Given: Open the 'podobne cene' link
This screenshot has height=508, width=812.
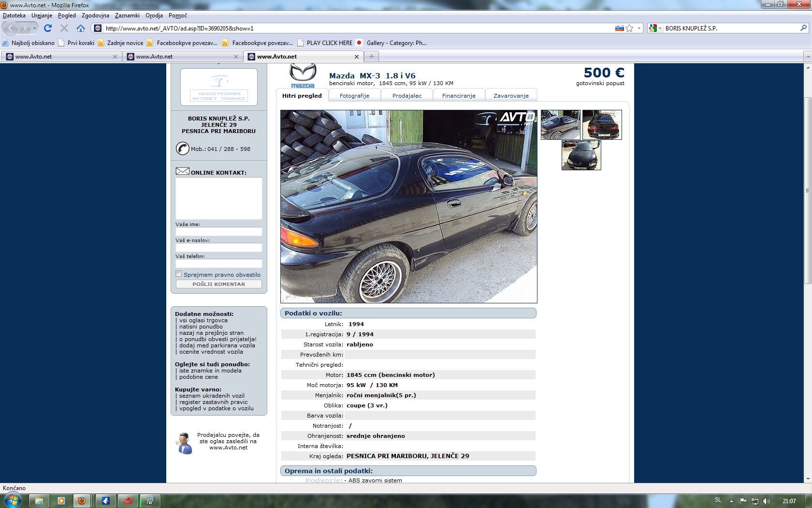Looking at the screenshot, I should [199, 377].
